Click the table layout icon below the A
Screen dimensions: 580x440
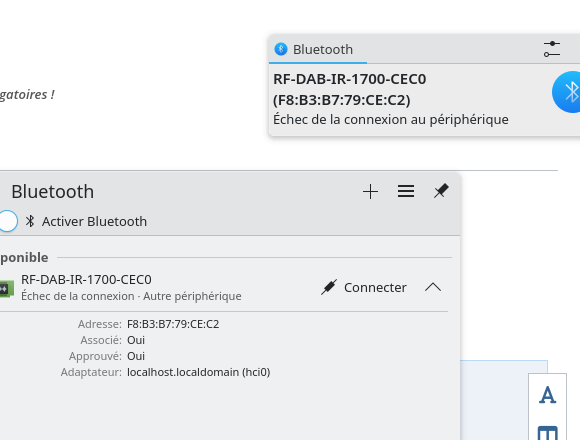coord(547,433)
